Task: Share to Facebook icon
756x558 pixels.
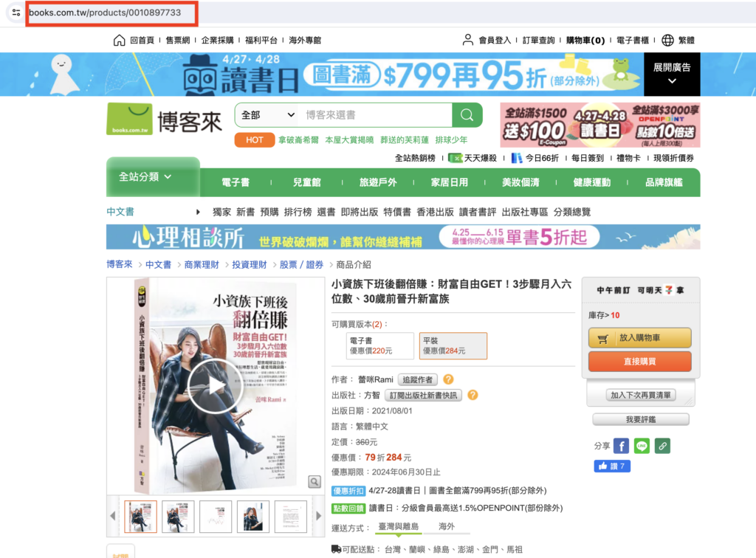Action: click(x=621, y=446)
